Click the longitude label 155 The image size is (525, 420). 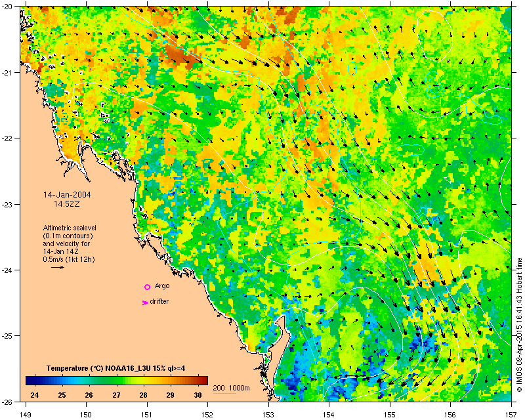[x=390, y=415]
